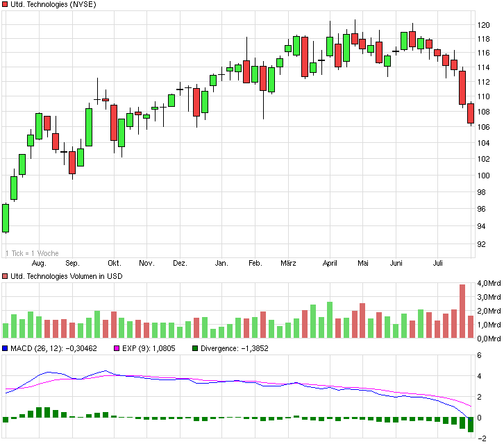
Task: Click the 'Dez.' month axis label
Action: 180,264
